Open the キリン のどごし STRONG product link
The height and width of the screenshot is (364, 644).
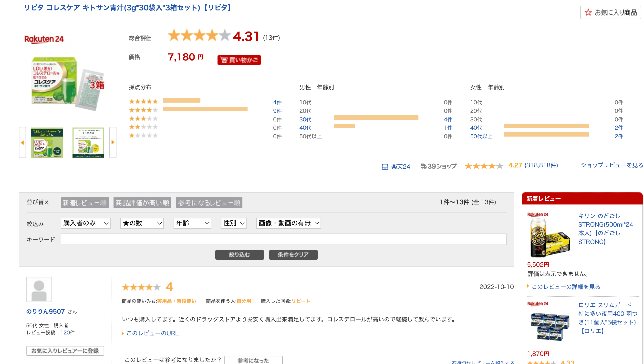tap(605, 229)
